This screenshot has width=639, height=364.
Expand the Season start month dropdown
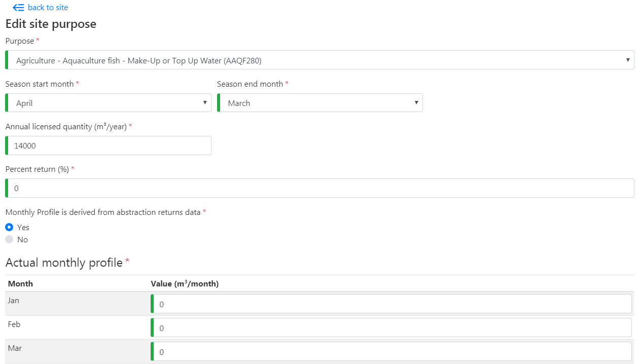pyautogui.click(x=108, y=103)
